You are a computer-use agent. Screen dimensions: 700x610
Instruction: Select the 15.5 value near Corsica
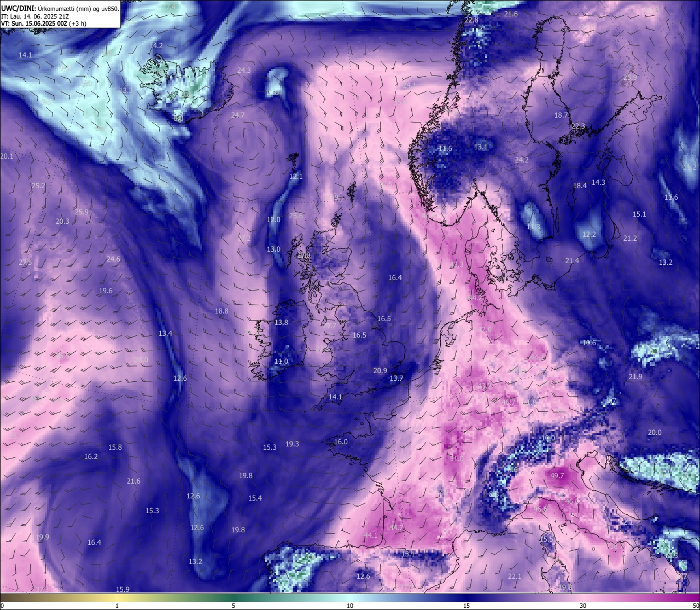point(546,539)
